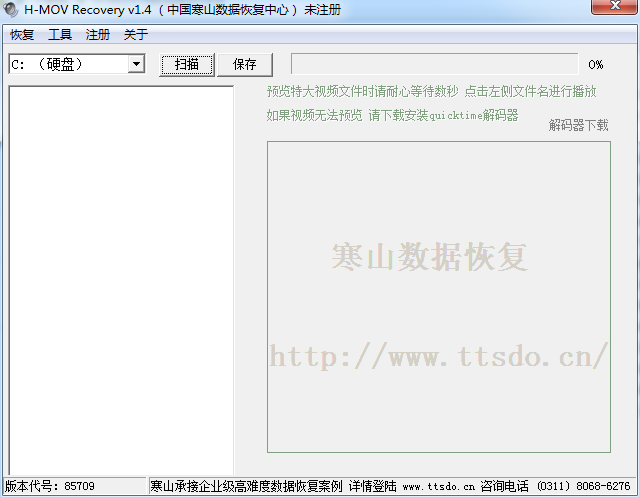Click inside the empty file list panel

[x=120, y=280]
